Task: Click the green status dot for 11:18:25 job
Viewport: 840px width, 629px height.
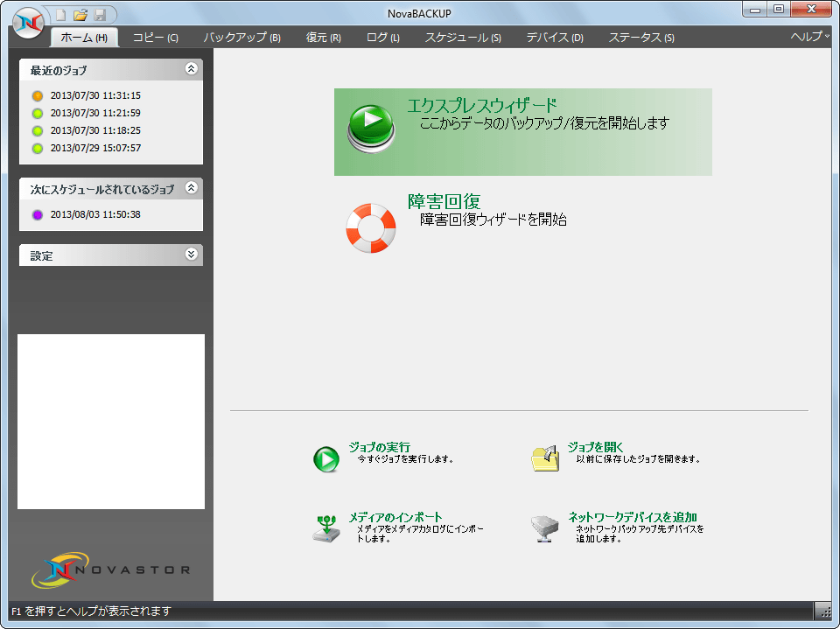Action: (38, 130)
